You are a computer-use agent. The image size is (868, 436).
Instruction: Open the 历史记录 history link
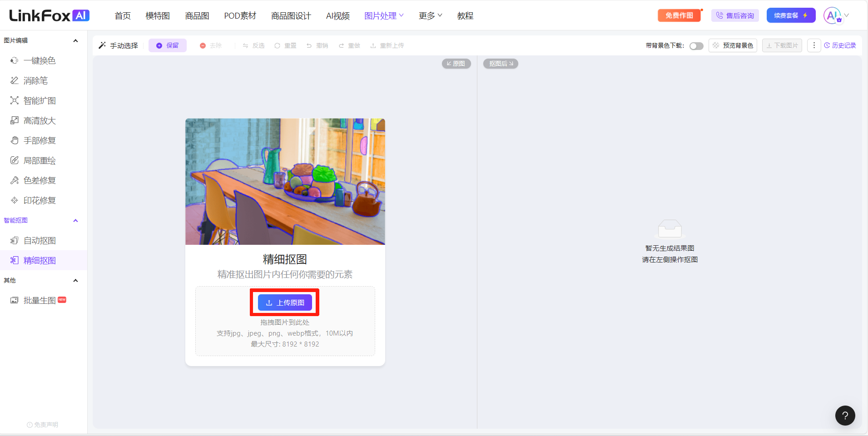(840, 45)
